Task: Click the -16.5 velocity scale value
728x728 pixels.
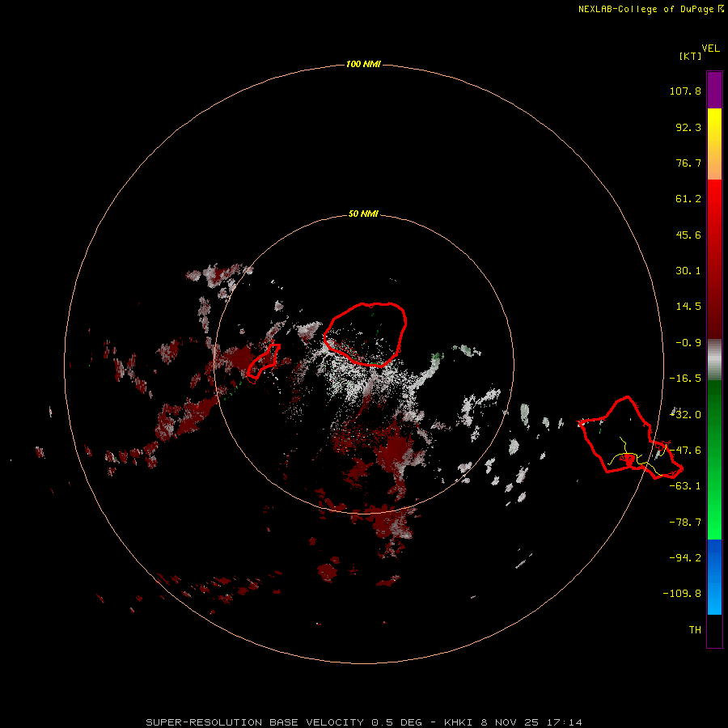Action: tap(685, 379)
